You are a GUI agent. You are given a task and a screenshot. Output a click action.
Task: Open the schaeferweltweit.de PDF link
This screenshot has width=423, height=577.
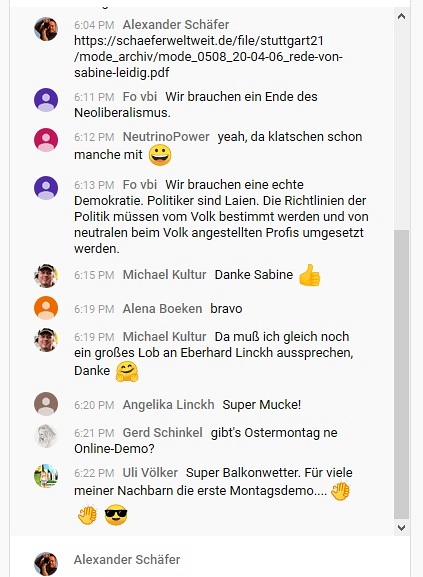coord(208,56)
